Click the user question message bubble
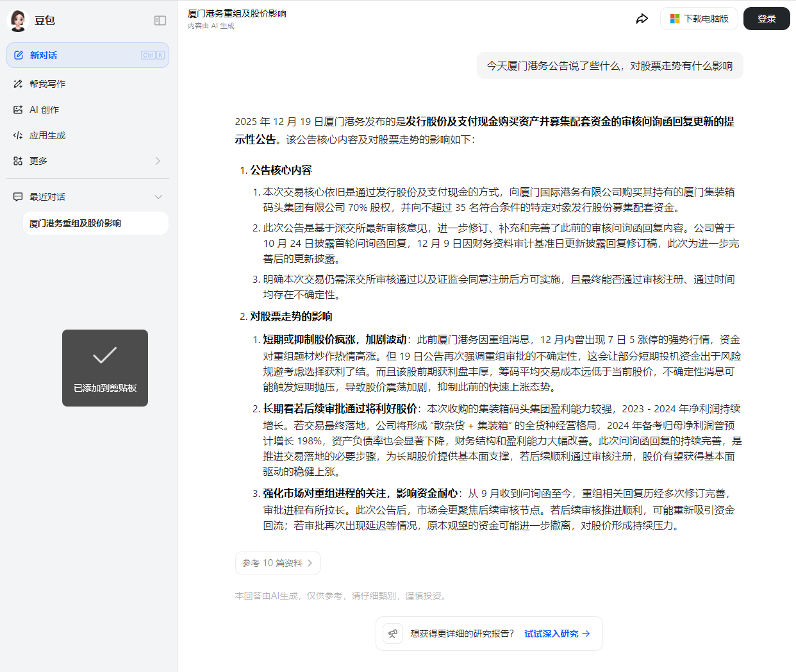Viewport: 796px width, 672px height. tap(609, 65)
